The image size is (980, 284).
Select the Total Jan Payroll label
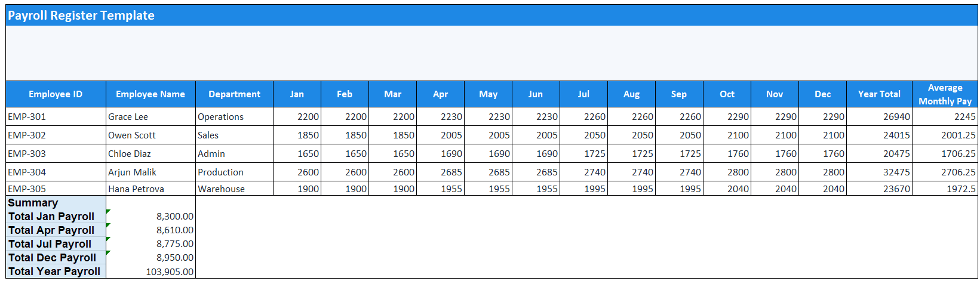tap(56, 217)
